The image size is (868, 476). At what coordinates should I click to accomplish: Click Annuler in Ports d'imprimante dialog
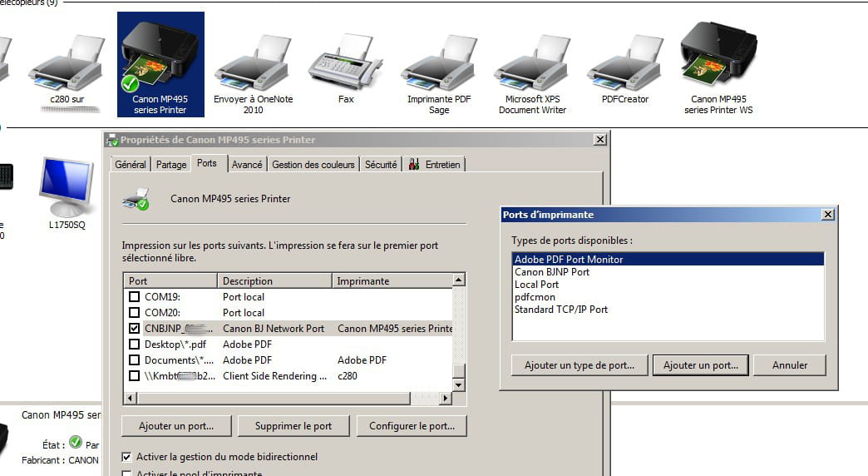[790, 365]
